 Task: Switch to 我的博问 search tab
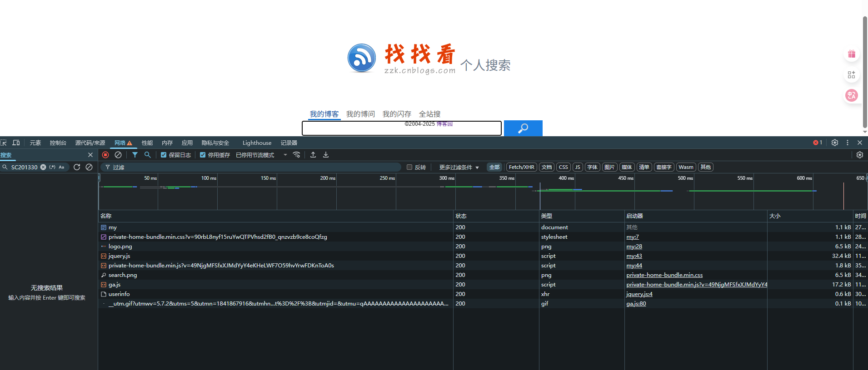360,114
